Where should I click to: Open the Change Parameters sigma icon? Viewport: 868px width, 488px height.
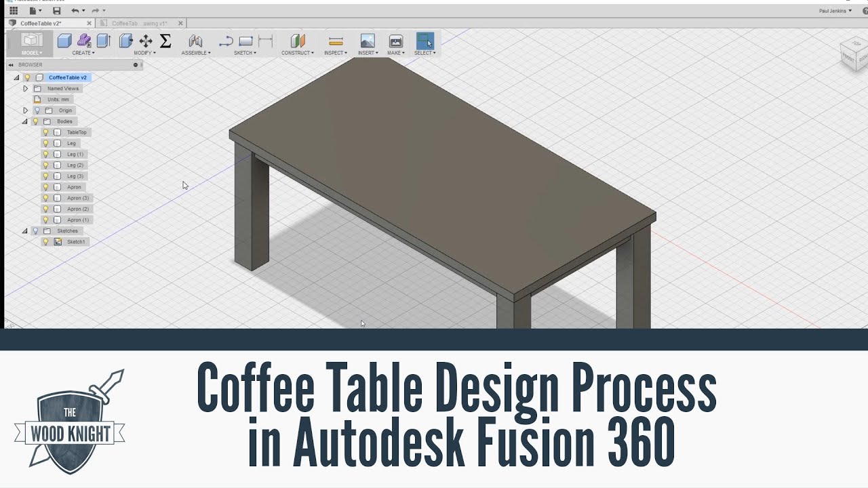pyautogui.click(x=165, y=41)
